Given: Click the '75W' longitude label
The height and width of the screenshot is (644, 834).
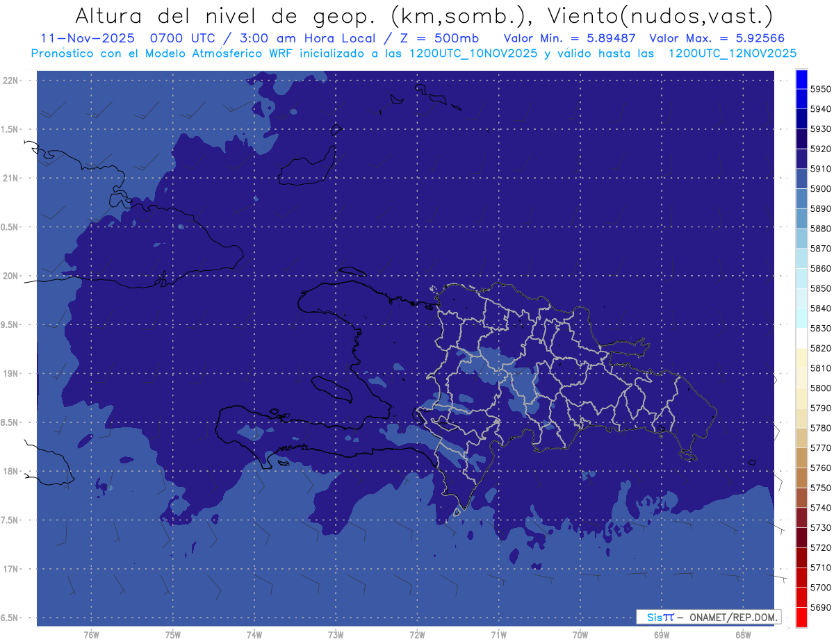Looking at the screenshot, I should click(172, 634).
